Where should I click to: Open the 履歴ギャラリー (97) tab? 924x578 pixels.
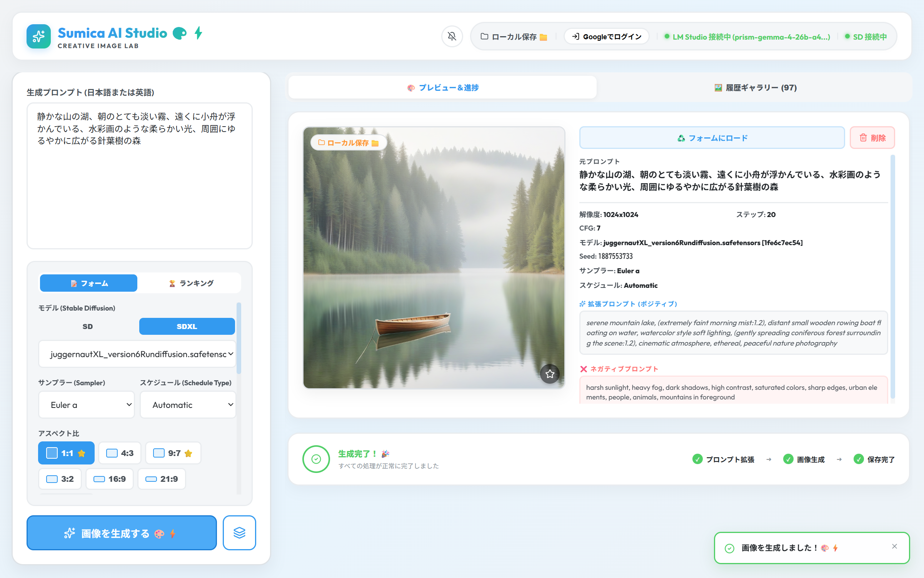coord(755,88)
